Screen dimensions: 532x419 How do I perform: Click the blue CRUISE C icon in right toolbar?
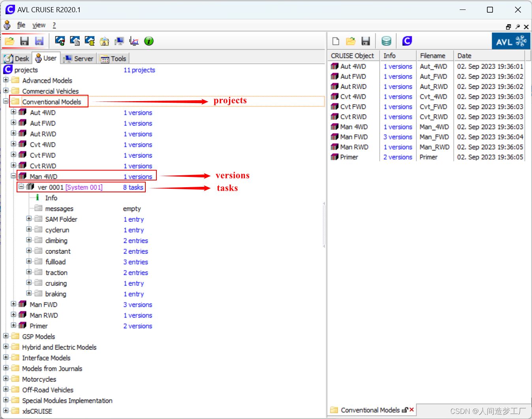point(407,41)
